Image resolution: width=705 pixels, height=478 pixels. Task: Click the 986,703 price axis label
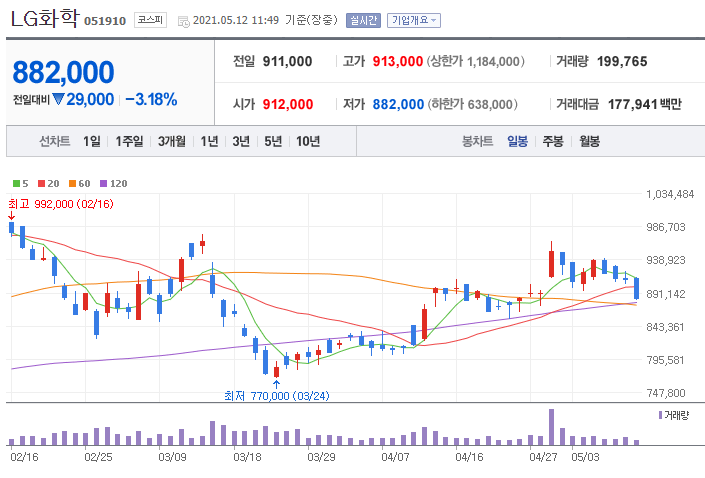coord(666,227)
